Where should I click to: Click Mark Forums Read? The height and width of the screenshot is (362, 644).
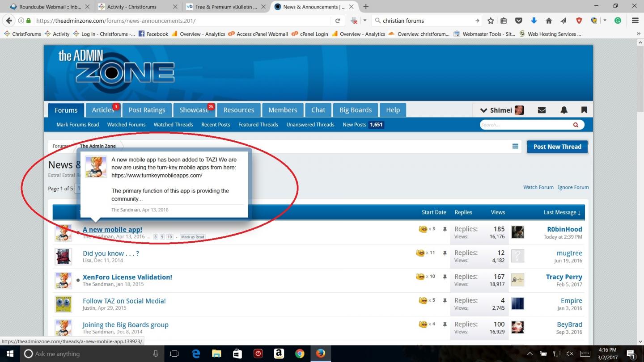tap(78, 125)
